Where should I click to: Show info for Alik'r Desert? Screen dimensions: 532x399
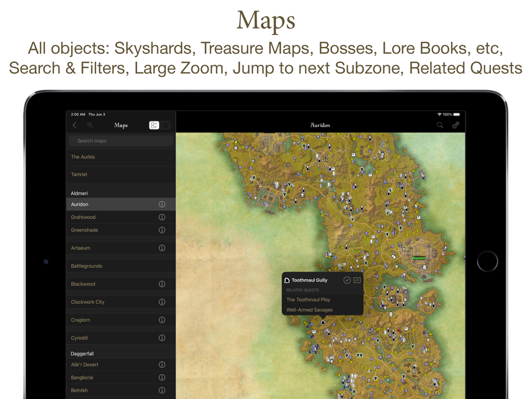[162, 365]
